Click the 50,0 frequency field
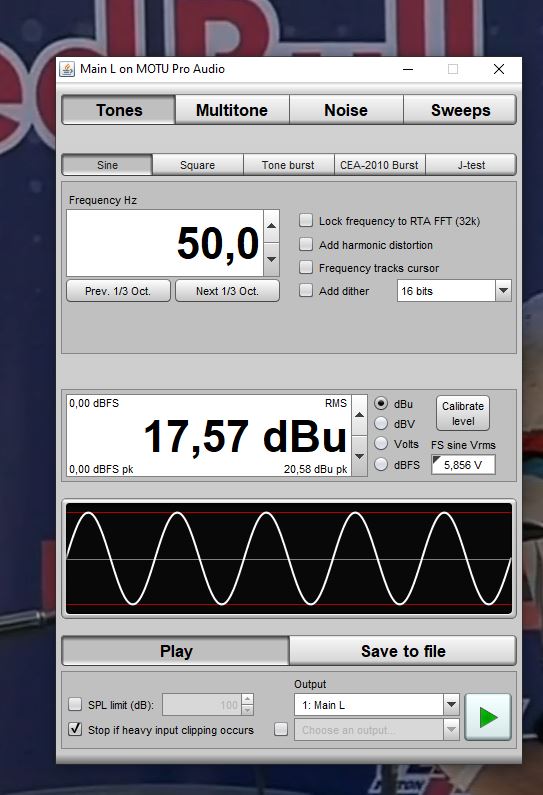Viewport: 543px width, 795px height. [165, 243]
